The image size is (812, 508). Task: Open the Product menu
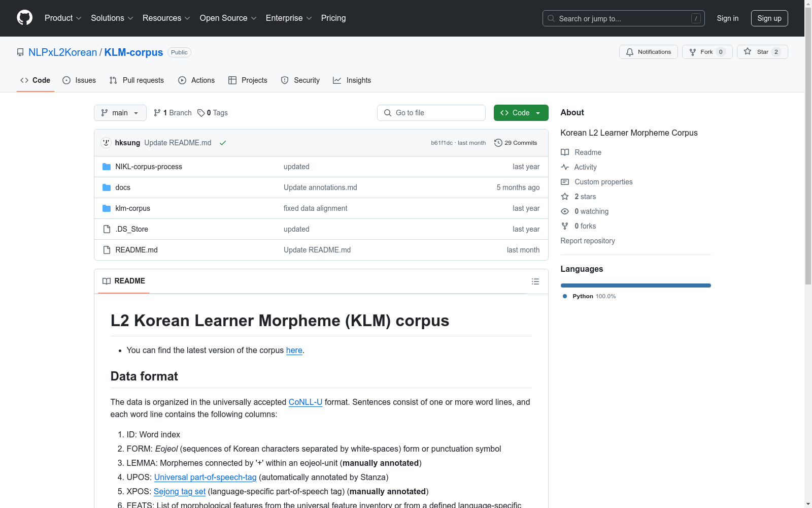pos(63,18)
